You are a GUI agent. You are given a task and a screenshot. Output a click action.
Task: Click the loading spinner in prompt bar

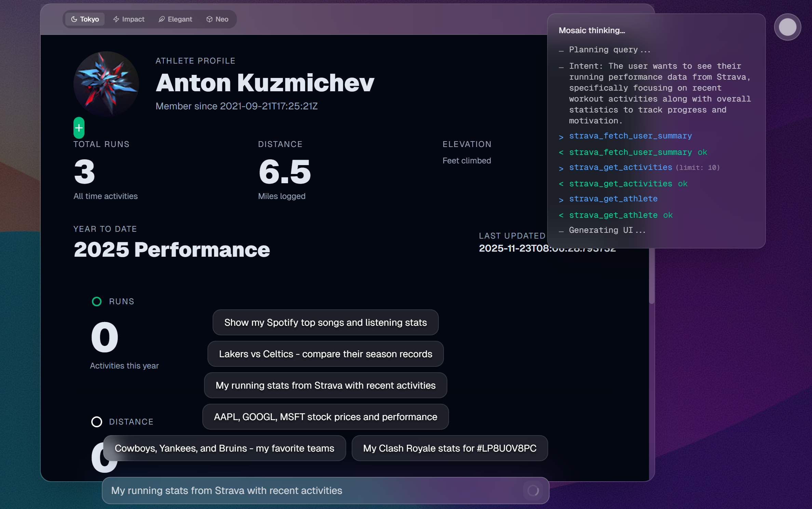click(x=533, y=491)
